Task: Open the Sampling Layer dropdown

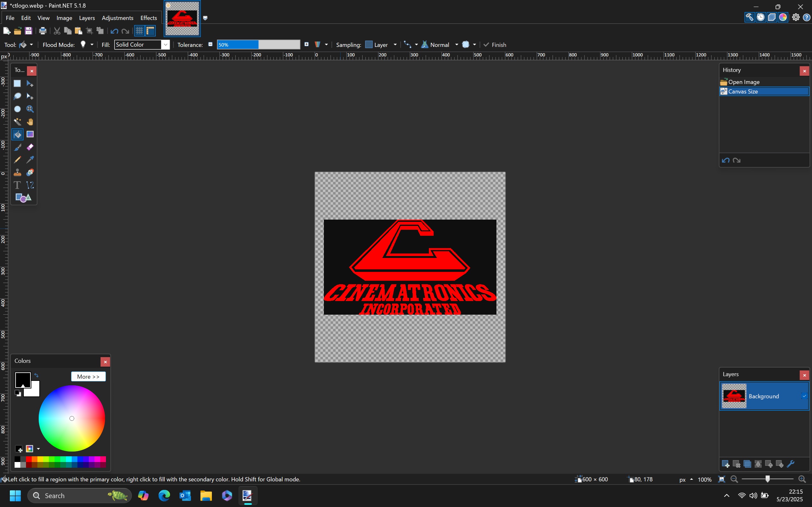Action: coord(395,45)
